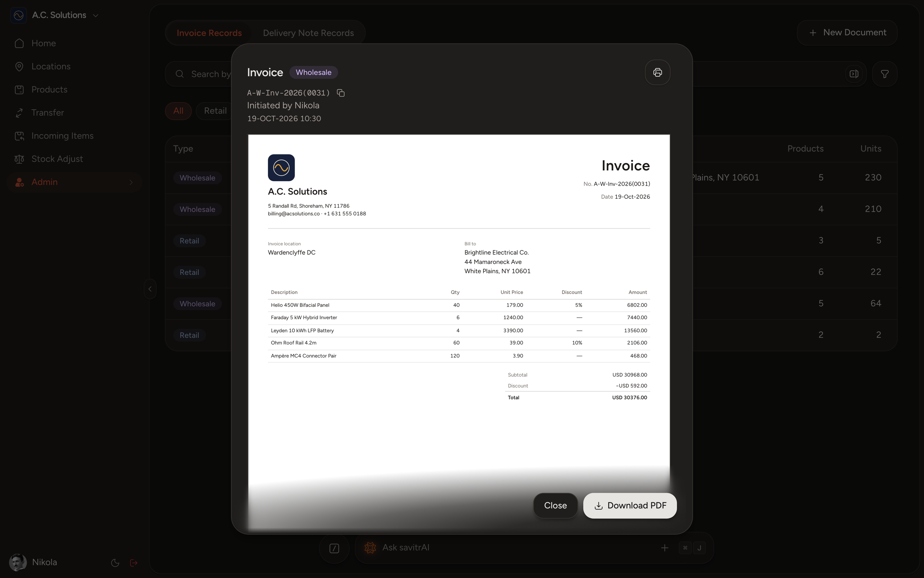
Task: Click the search magnifier icon
Action: pyautogui.click(x=180, y=74)
